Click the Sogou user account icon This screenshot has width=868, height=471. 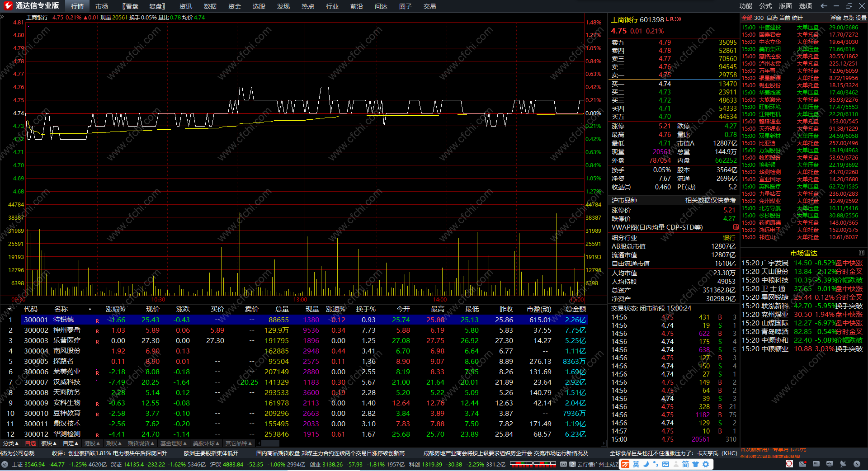click(x=676, y=464)
